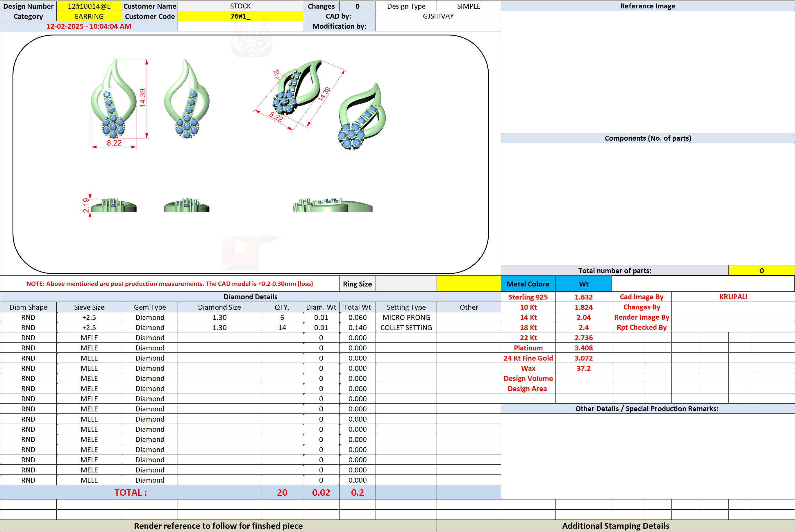Select the 18 Kt weight value 2.4
Image resolution: width=795 pixels, height=532 pixels.
pos(583,327)
